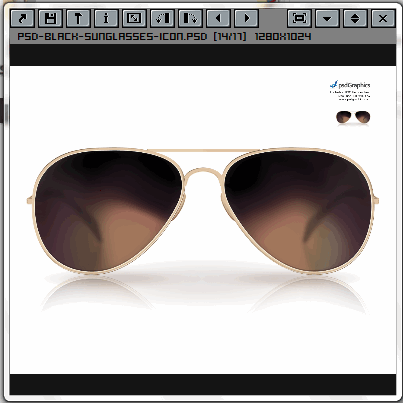
Task: Click the 1280x1024 dimensions text
Action: coord(283,36)
